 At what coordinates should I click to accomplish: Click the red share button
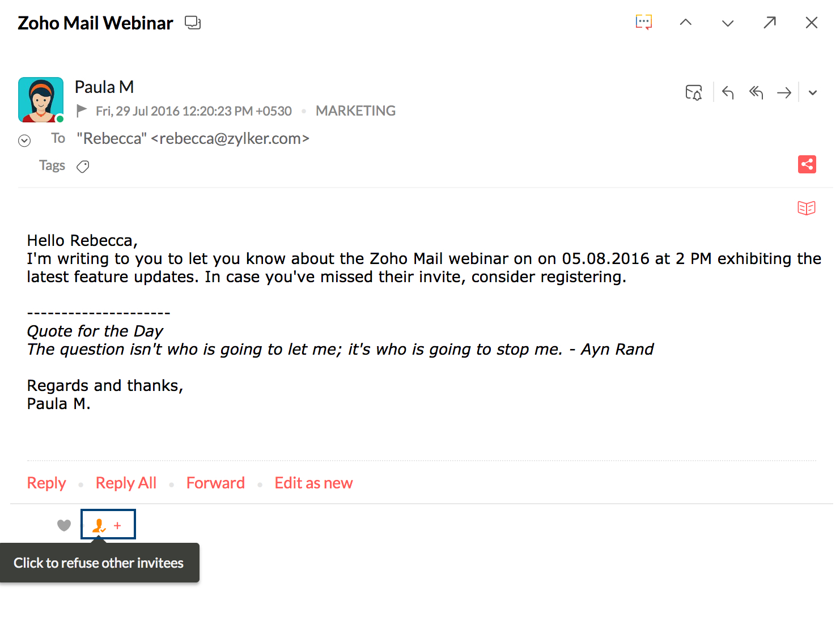(x=807, y=164)
